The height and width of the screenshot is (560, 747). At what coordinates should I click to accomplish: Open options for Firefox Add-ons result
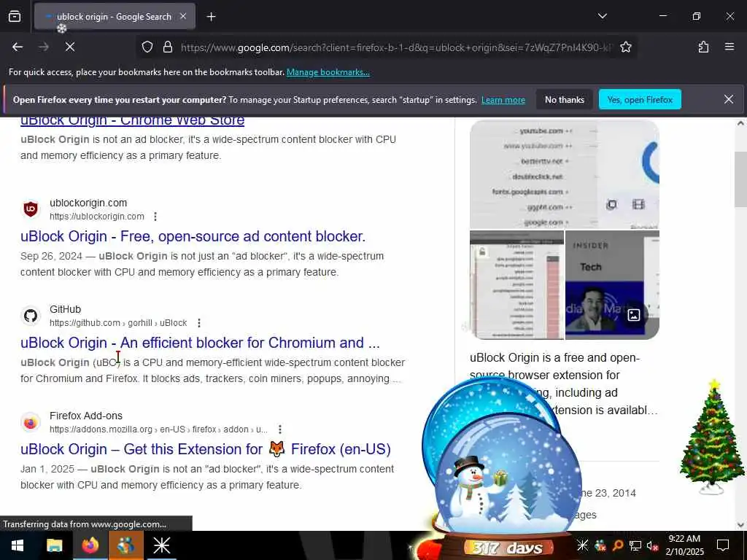(x=279, y=429)
